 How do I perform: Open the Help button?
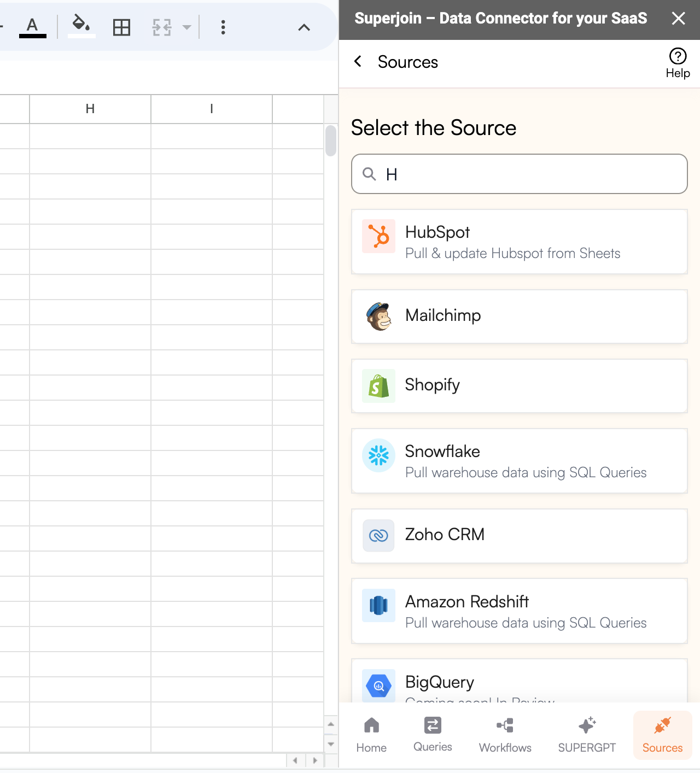[x=678, y=63]
